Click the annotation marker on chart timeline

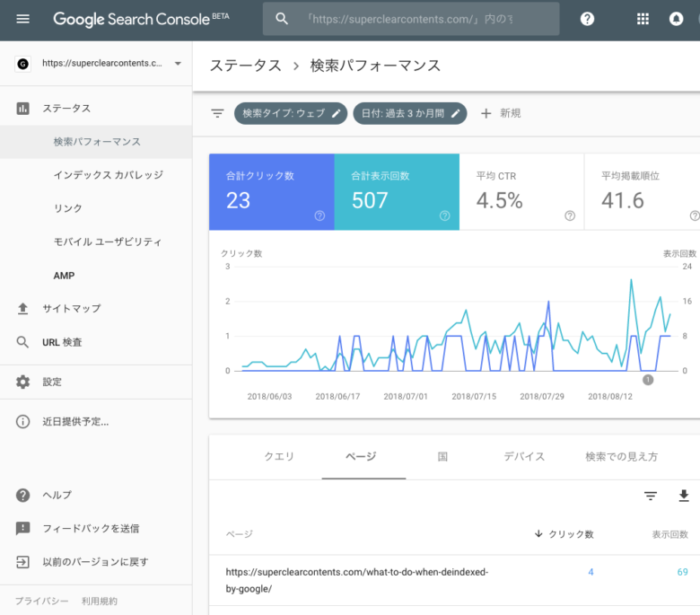coord(648,380)
